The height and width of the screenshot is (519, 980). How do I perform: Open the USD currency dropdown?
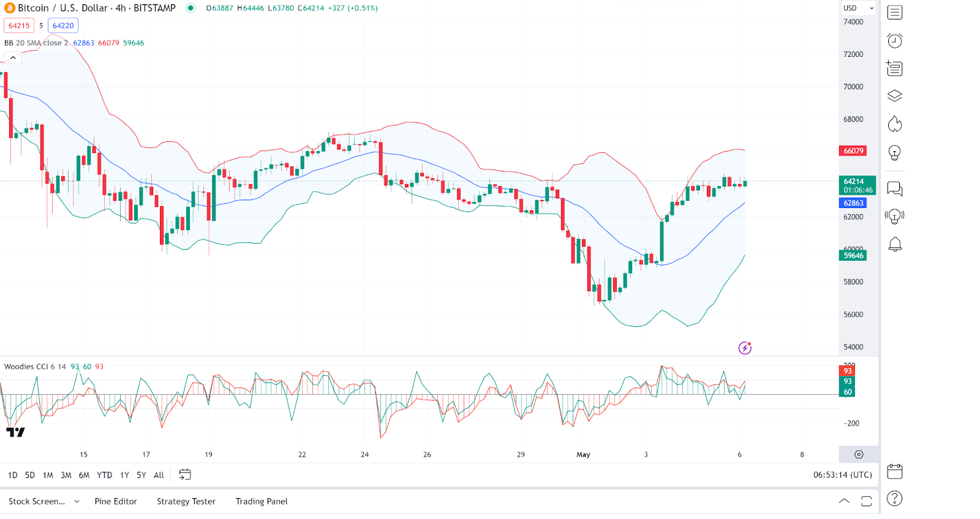(x=858, y=8)
